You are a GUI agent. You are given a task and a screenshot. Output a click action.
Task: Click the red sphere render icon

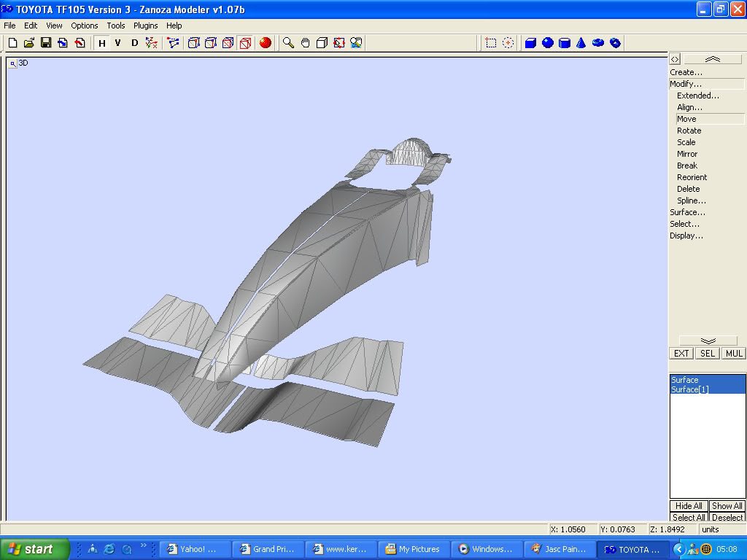266,43
